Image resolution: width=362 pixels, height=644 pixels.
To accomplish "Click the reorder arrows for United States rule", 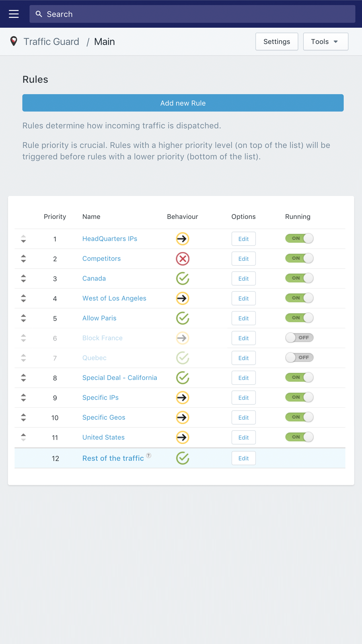I will pyautogui.click(x=23, y=438).
